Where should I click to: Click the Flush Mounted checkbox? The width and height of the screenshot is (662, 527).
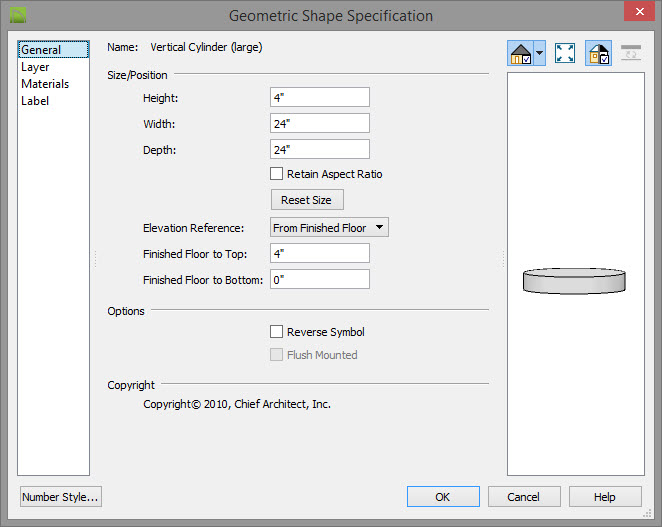click(x=277, y=354)
